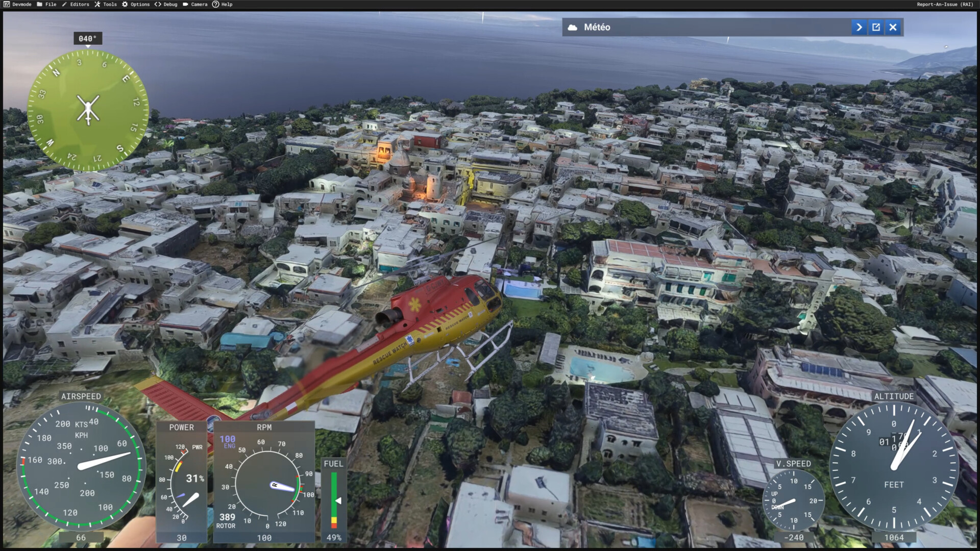Click the airspeed gauge

click(81, 466)
